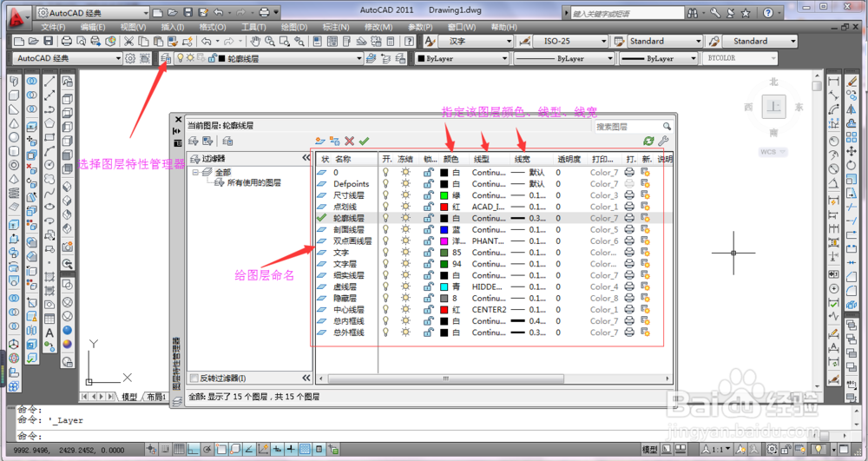
Task: Click the 线型 column header
Action: coord(482,159)
